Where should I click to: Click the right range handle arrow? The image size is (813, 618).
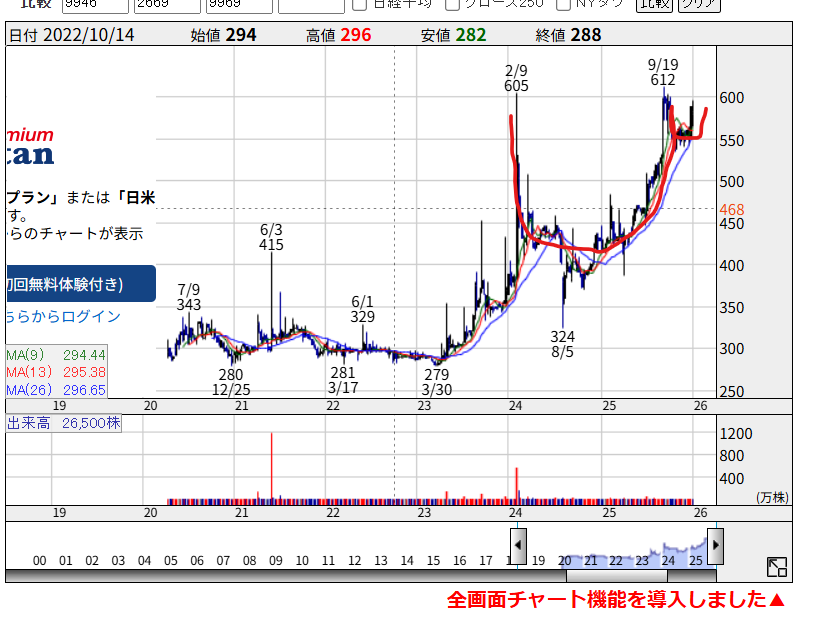click(715, 545)
